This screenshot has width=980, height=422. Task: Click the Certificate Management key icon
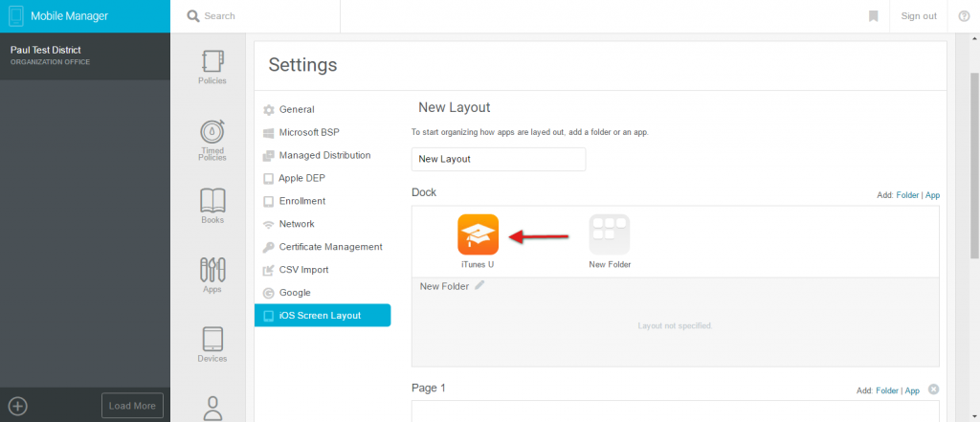click(269, 247)
